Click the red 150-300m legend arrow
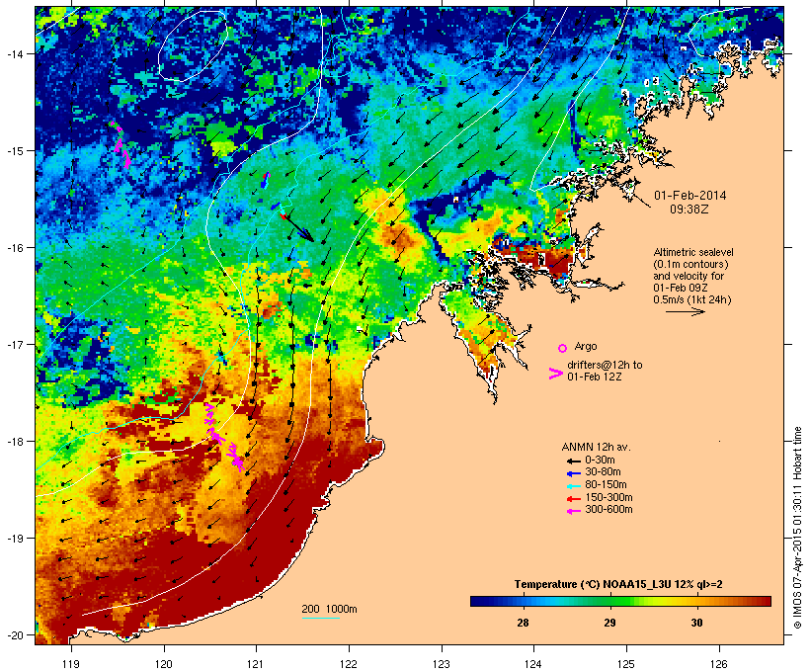The height and width of the screenshot is (672, 810). [x=573, y=499]
